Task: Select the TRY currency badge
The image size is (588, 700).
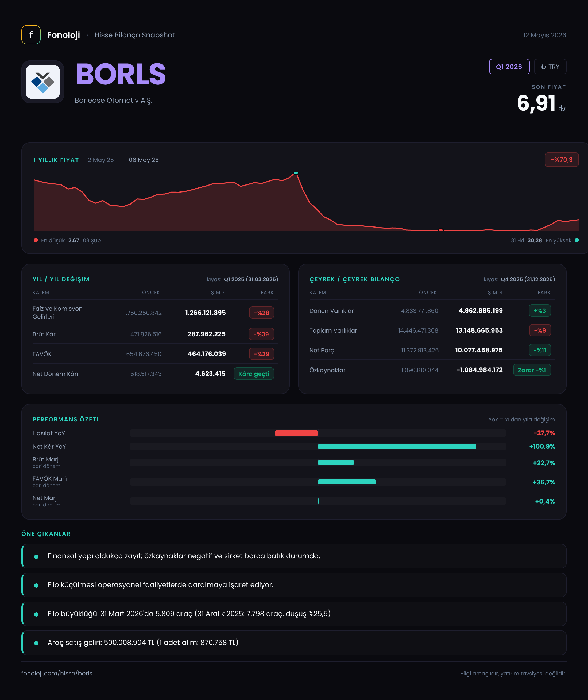Action: pyautogui.click(x=550, y=67)
